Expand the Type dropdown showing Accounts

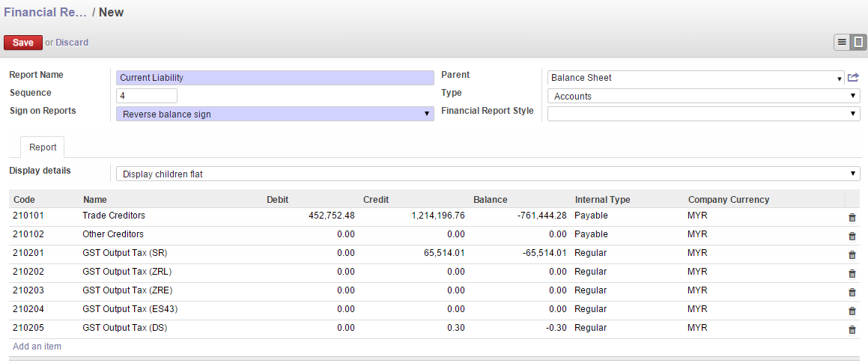point(704,96)
